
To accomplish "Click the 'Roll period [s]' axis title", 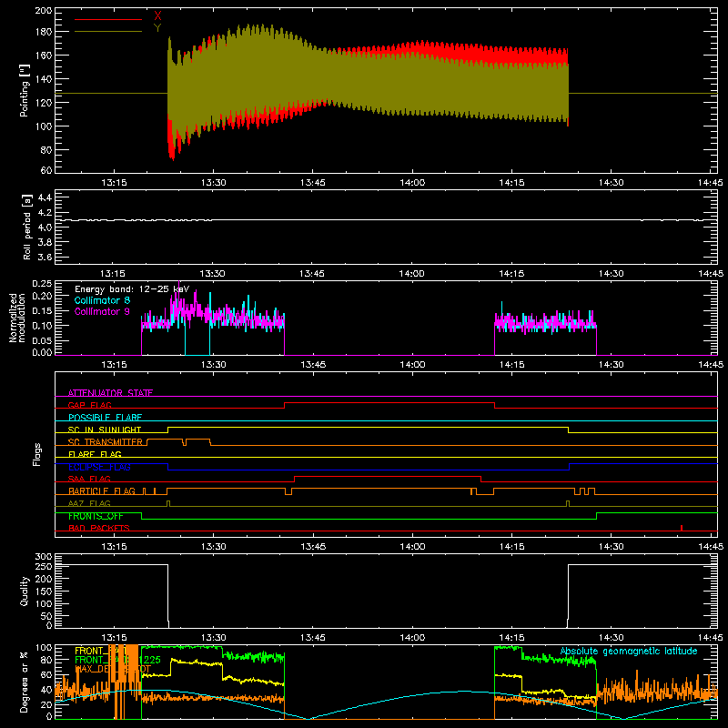I will click(27, 227).
